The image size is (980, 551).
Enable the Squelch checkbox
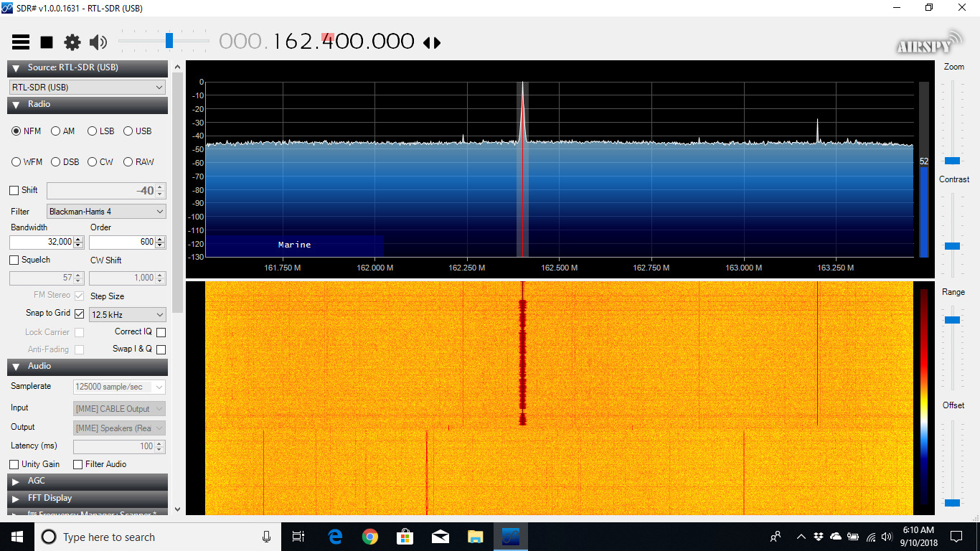click(14, 260)
